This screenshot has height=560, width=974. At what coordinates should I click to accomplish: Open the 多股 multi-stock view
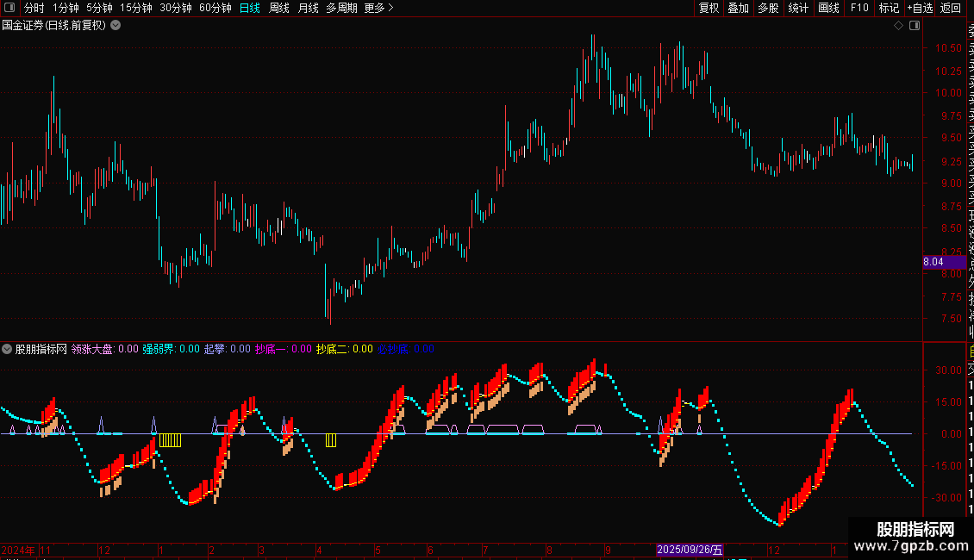click(768, 8)
